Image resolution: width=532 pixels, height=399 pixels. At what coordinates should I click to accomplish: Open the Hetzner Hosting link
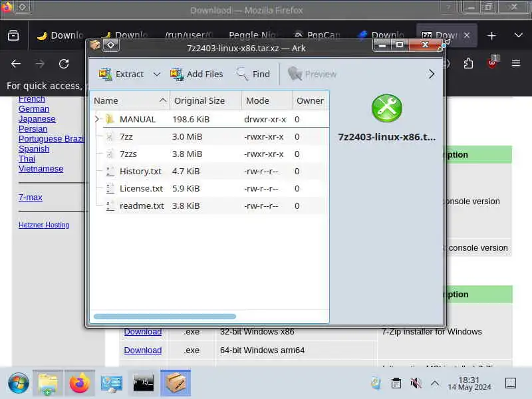click(44, 225)
